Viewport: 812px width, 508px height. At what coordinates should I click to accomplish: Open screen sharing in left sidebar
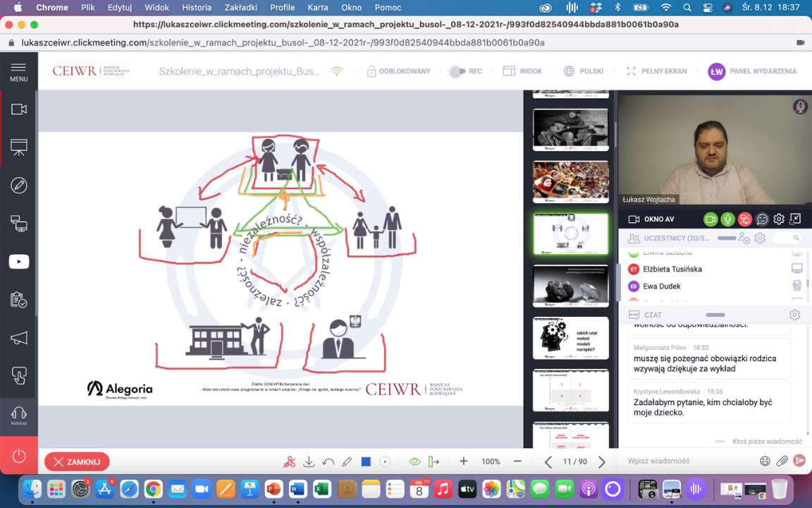(19, 224)
